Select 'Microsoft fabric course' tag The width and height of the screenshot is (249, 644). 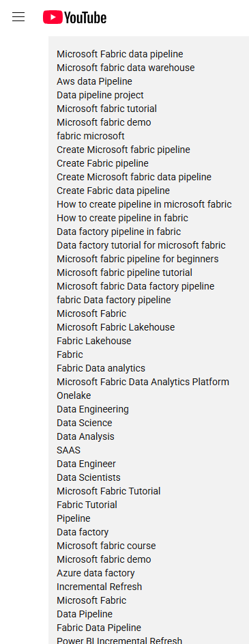(x=106, y=546)
